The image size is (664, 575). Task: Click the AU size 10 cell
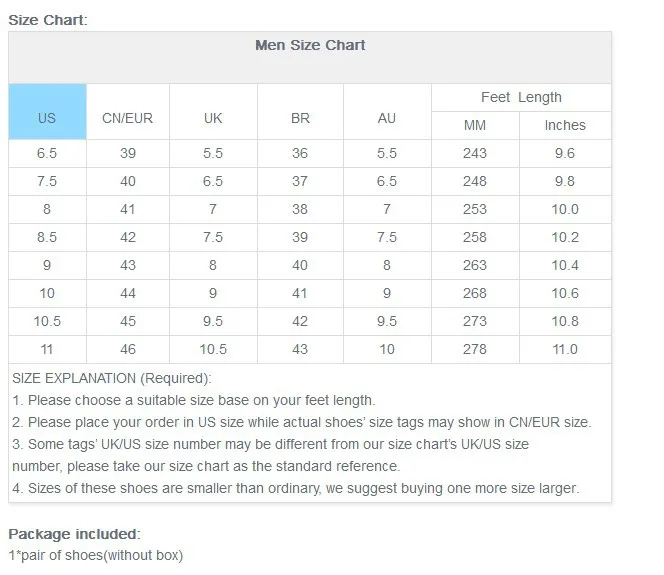pyautogui.click(x=387, y=349)
